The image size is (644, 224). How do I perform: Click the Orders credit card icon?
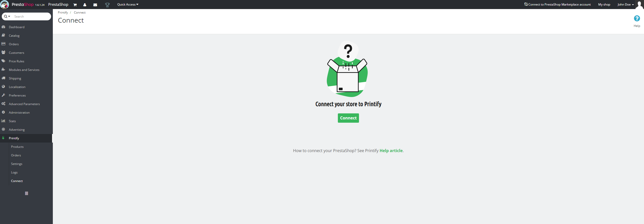4,44
